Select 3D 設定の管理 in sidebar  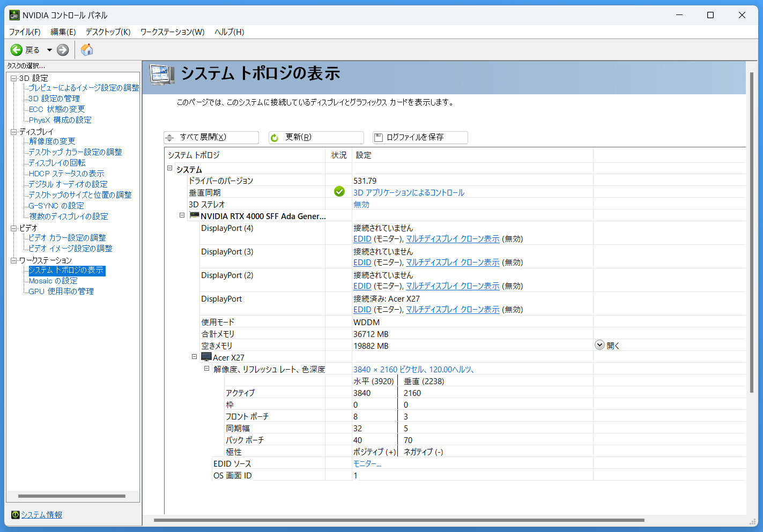(x=54, y=99)
